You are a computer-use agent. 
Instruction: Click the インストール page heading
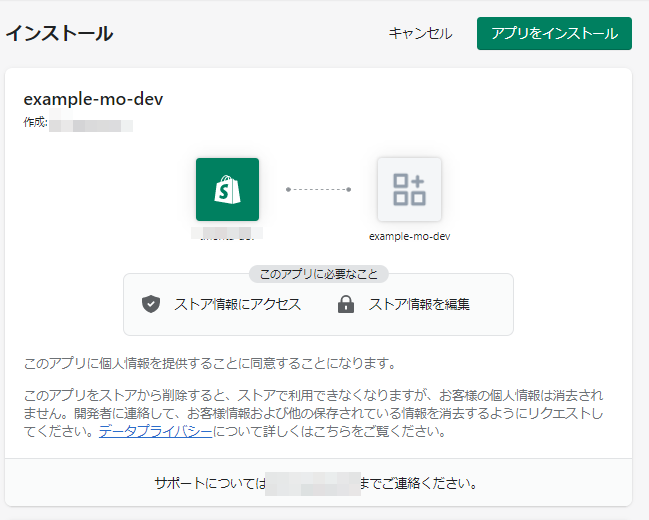[x=59, y=33]
